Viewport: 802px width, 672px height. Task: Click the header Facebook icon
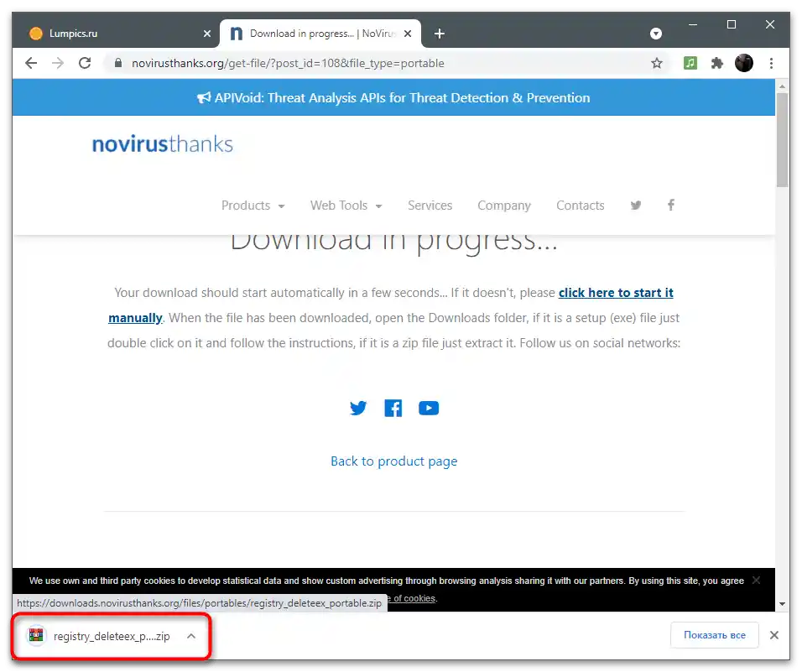point(670,205)
